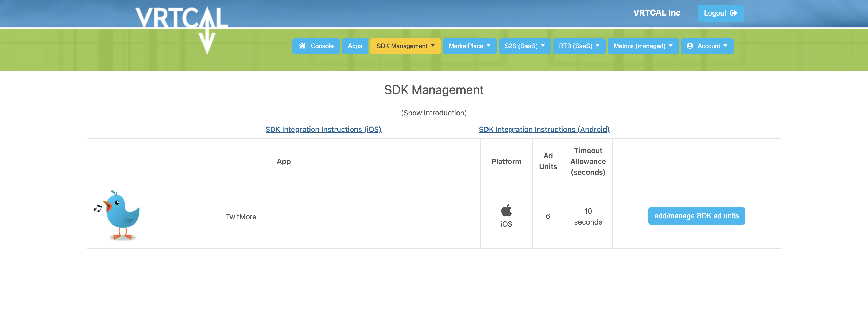Click the VRTCAL logo

coord(182,30)
